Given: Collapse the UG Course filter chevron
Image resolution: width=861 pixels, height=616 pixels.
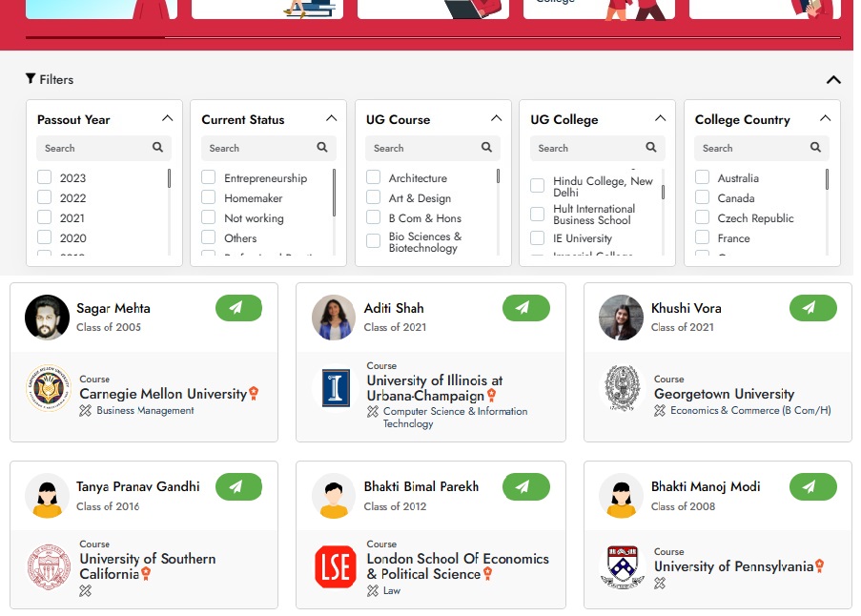Looking at the screenshot, I should (x=497, y=118).
